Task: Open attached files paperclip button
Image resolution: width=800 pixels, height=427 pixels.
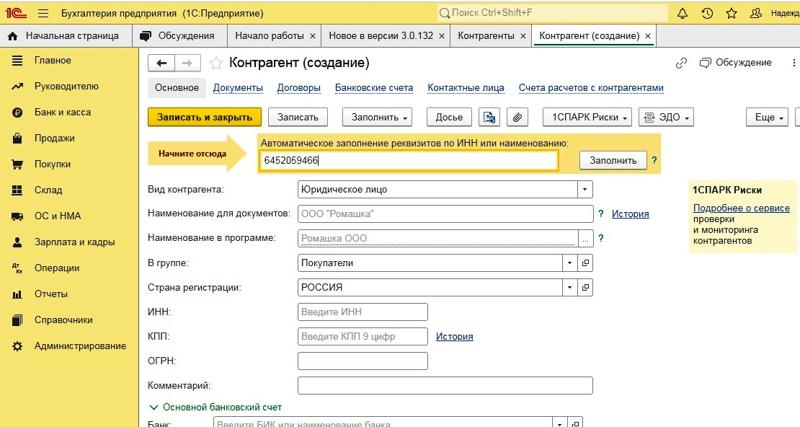Action: 517,117
